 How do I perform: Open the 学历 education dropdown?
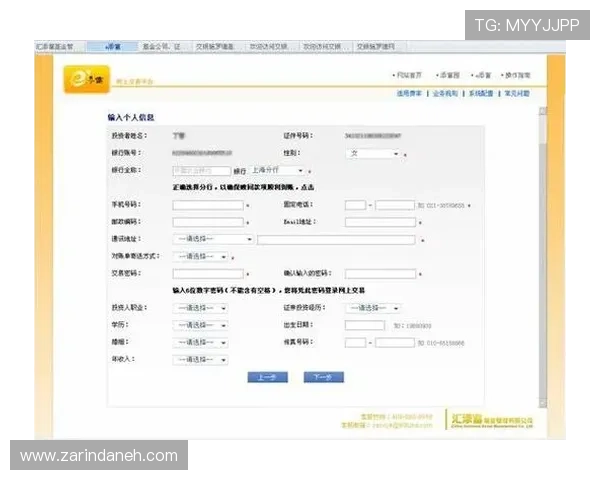pyautogui.click(x=200, y=325)
